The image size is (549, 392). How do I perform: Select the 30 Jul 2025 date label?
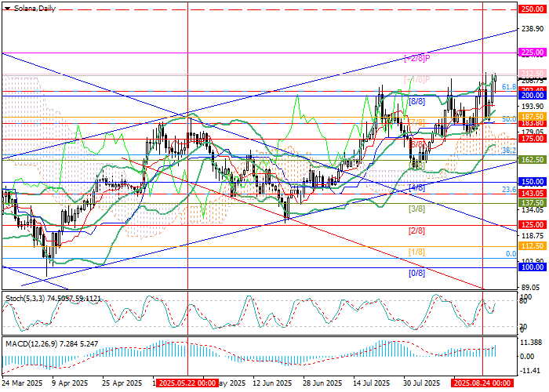pyautogui.click(x=421, y=383)
